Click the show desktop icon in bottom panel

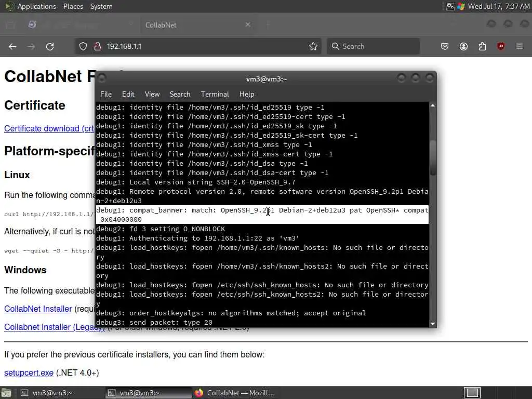6,393
